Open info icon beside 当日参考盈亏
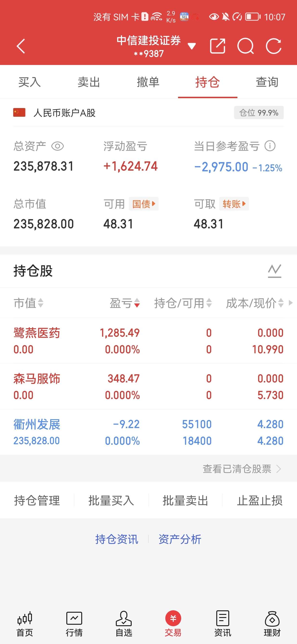This screenshot has height=644, width=297. coord(270,146)
